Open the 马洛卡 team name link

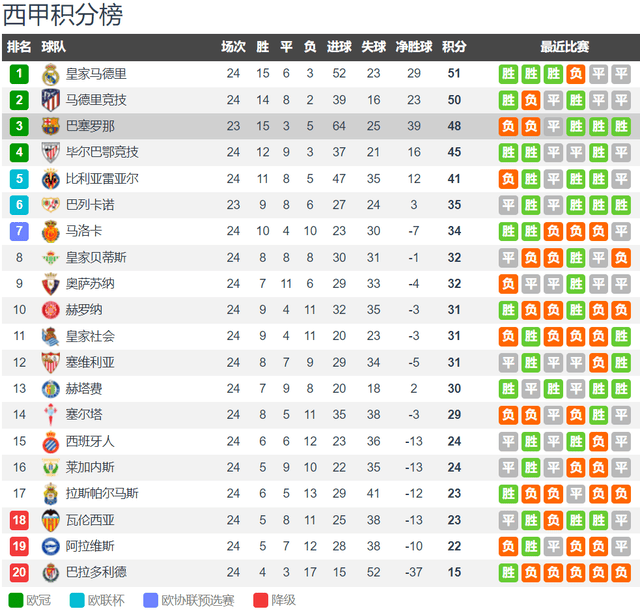click(x=84, y=231)
